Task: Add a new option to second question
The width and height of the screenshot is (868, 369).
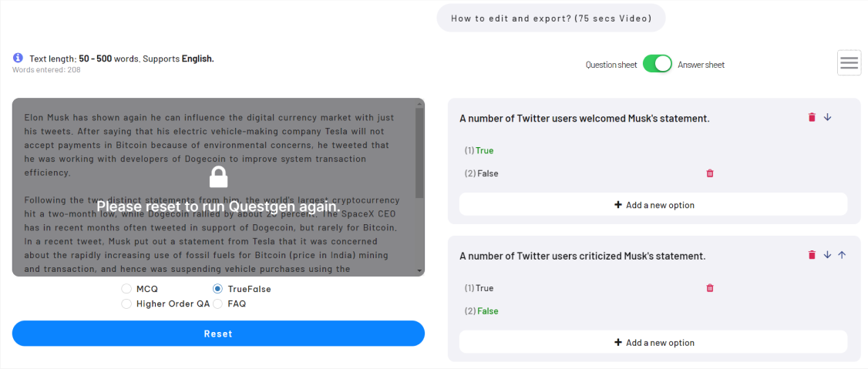Action: (x=653, y=343)
